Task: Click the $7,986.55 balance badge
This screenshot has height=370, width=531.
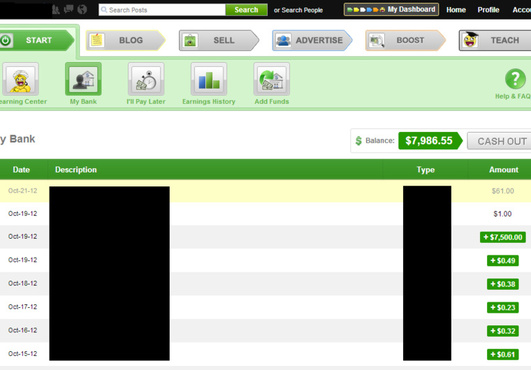Action: [430, 140]
